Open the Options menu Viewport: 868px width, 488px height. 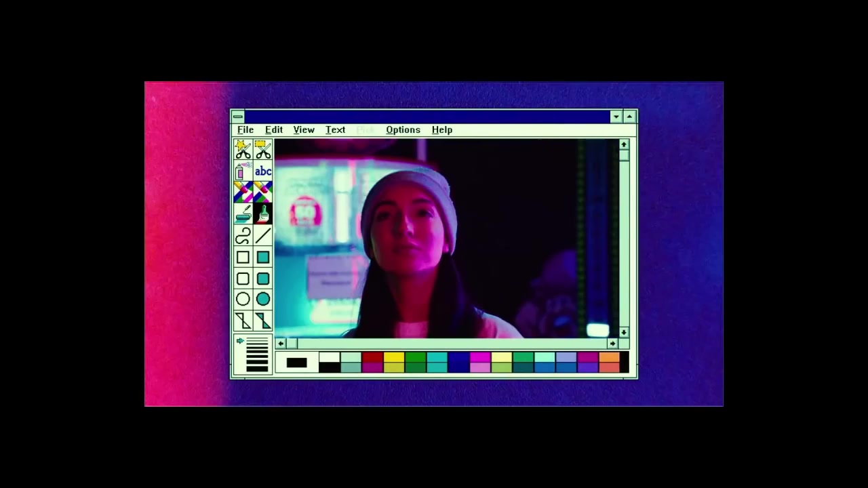click(x=403, y=129)
